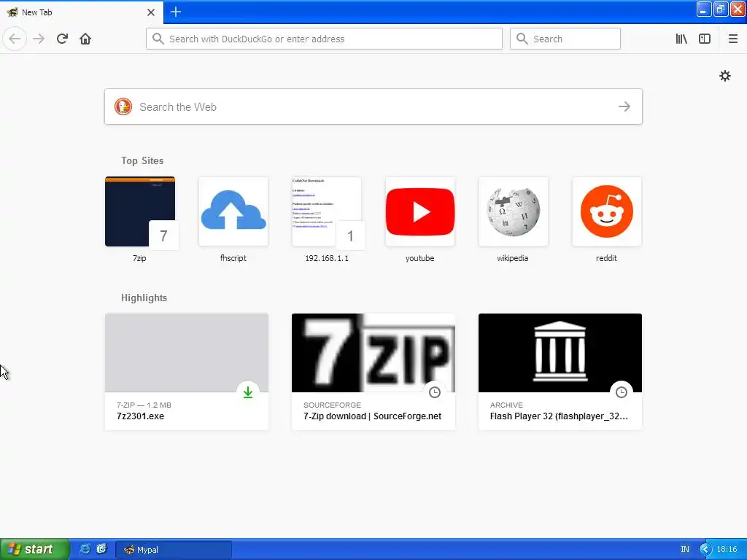Open the 7zip top site tile
The image size is (747, 560).
coord(140,211)
